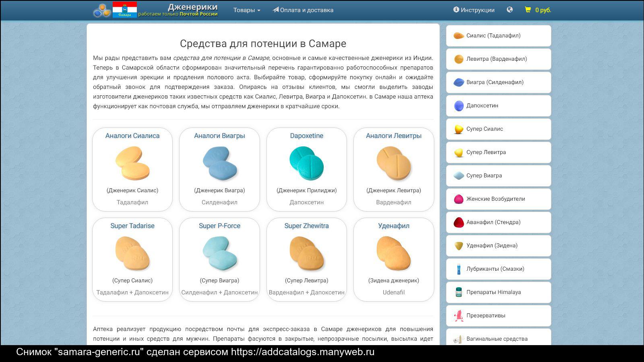Click the orange pills image under Аналоги Сиалиса
Image resolution: width=644 pixels, height=362 pixels.
(132, 163)
